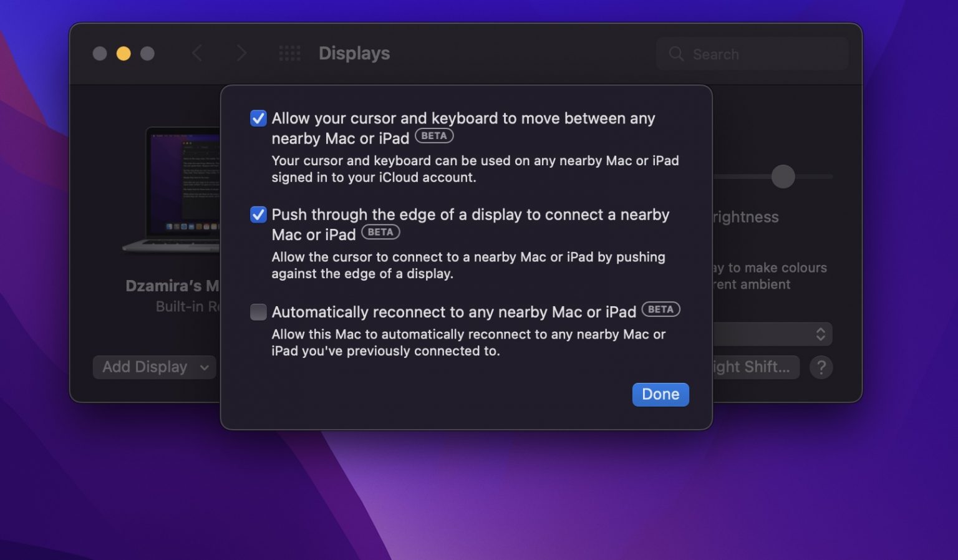The height and width of the screenshot is (560, 958).
Task: Enable automatic reconnect to nearby Mac or iPad
Action: click(258, 312)
